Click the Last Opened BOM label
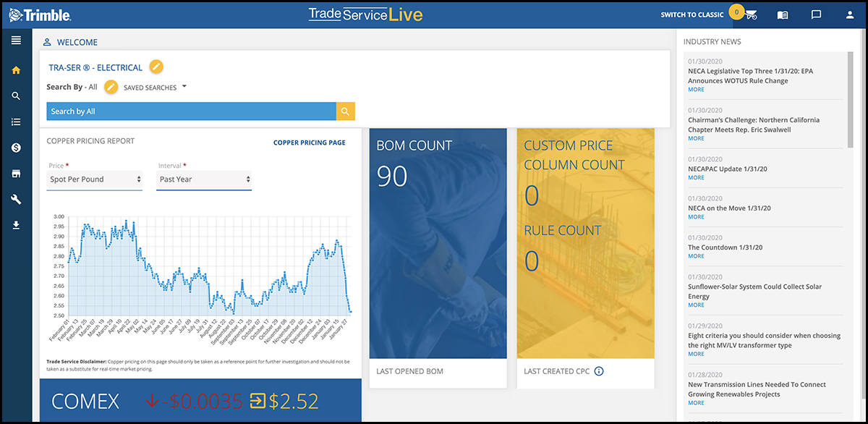The width and height of the screenshot is (868, 424). tap(410, 371)
